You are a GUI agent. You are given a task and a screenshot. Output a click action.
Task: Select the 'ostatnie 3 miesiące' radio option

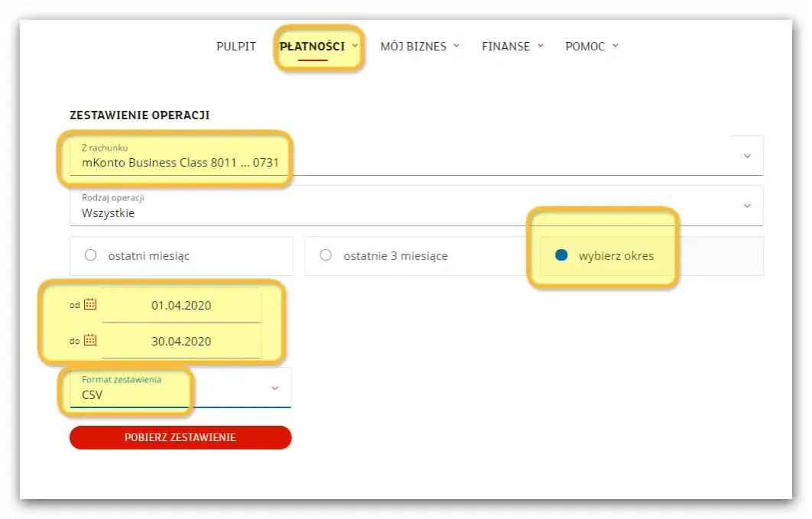click(x=326, y=255)
